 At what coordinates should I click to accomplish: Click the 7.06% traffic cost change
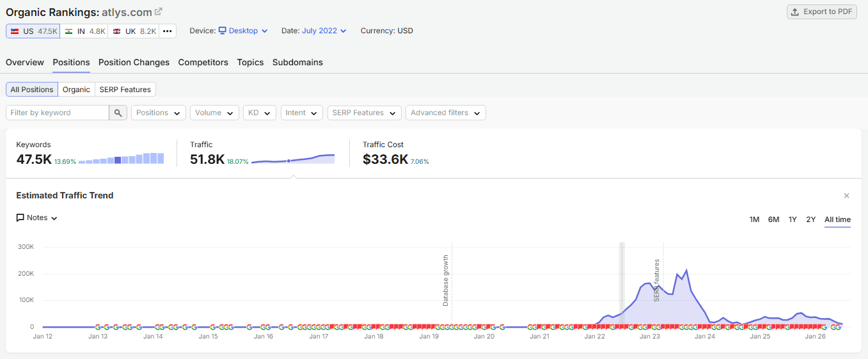420,162
